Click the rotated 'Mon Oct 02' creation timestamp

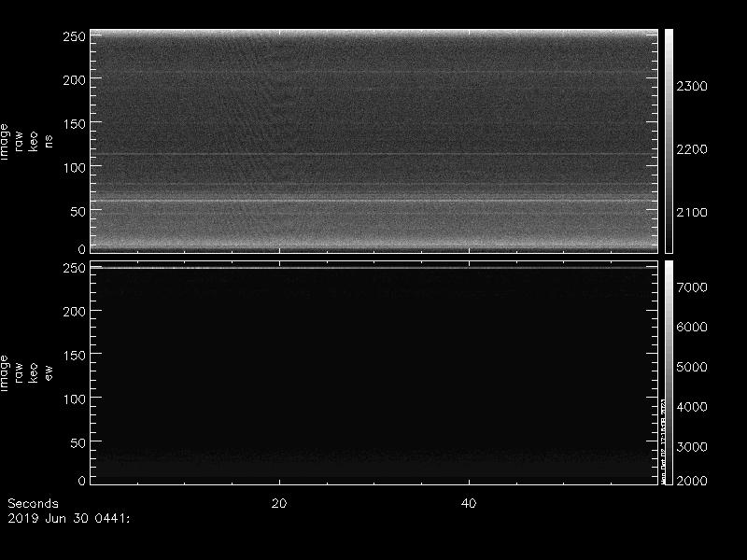click(663, 441)
